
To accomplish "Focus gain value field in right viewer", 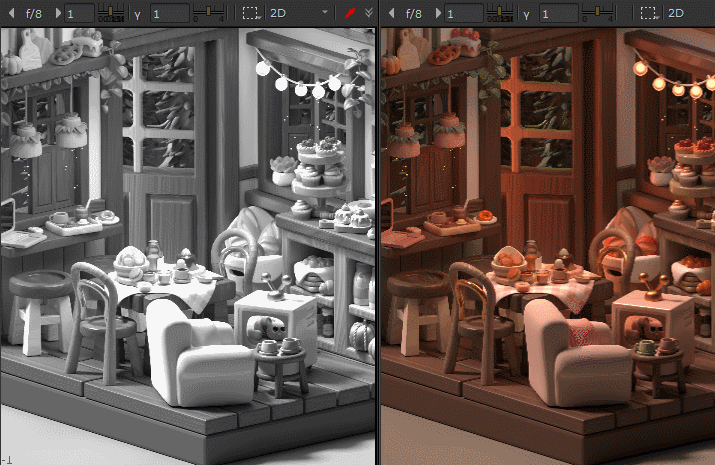I will [x=464, y=13].
